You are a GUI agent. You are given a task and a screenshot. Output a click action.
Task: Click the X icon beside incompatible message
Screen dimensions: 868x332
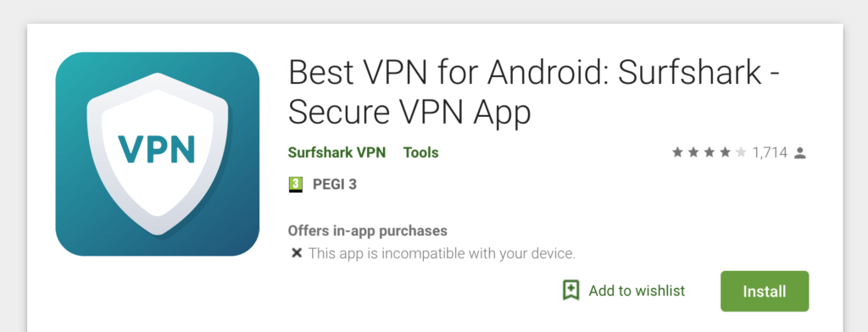tap(297, 253)
